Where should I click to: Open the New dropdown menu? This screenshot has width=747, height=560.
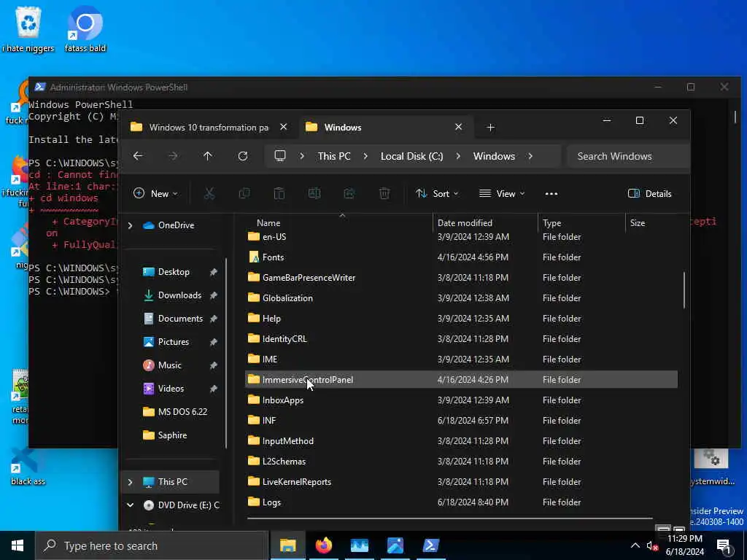click(x=156, y=193)
